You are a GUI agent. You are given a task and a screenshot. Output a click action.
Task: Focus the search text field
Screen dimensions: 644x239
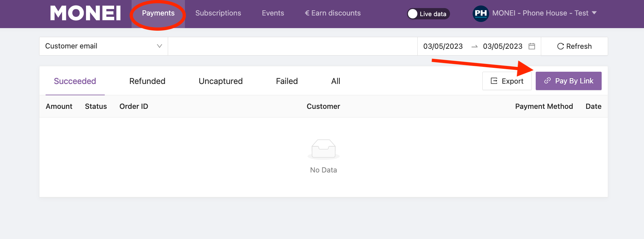(293, 46)
